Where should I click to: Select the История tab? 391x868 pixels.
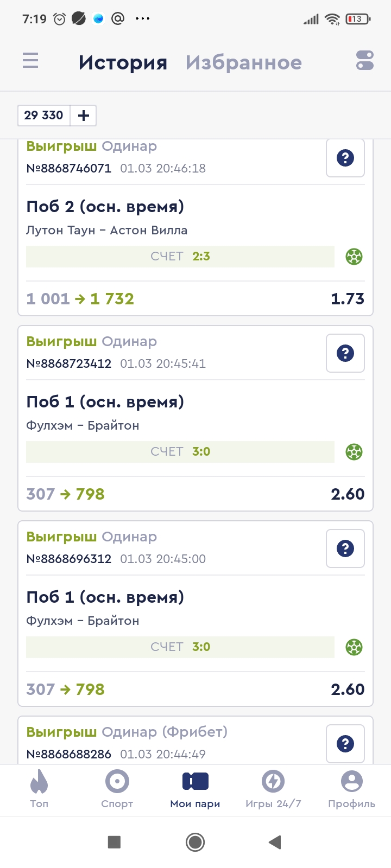[123, 63]
